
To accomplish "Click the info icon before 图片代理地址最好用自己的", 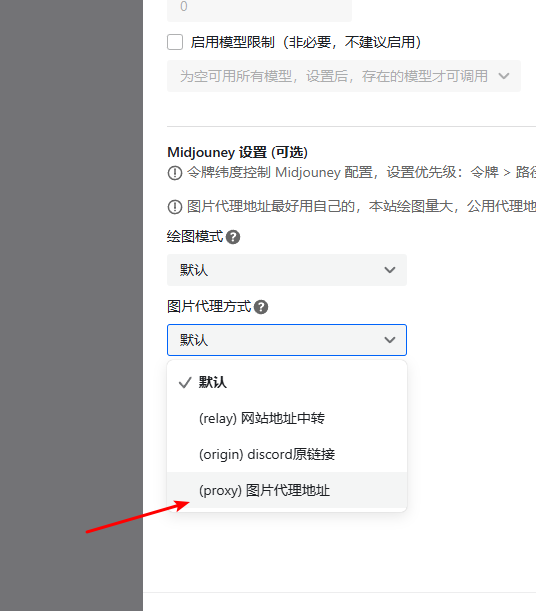I will [x=175, y=207].
